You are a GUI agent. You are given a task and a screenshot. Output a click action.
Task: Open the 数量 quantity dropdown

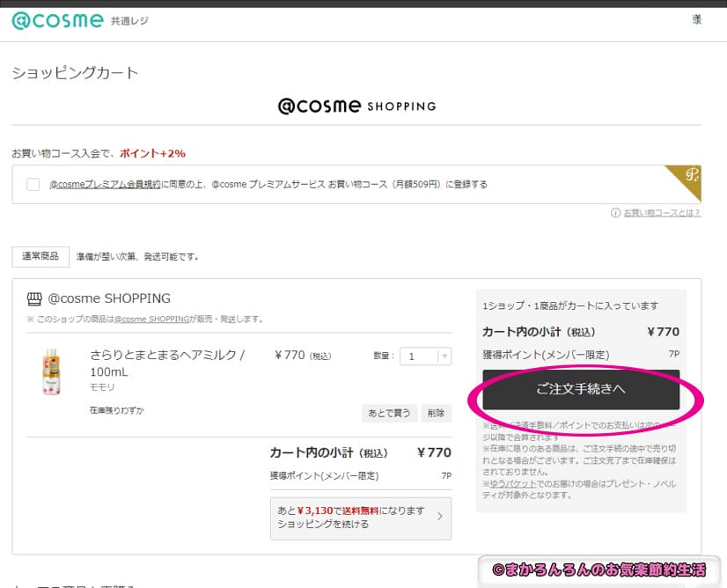click(x=425, y=356)
